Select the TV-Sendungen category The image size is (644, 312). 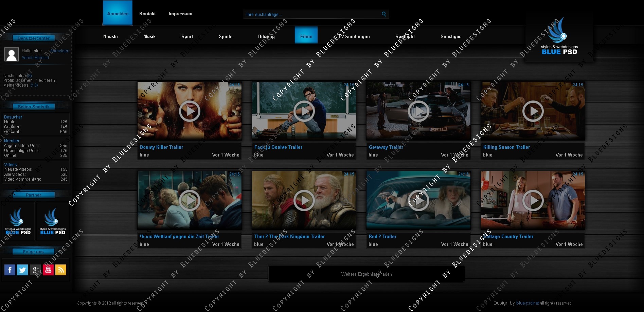click(354, 36)
